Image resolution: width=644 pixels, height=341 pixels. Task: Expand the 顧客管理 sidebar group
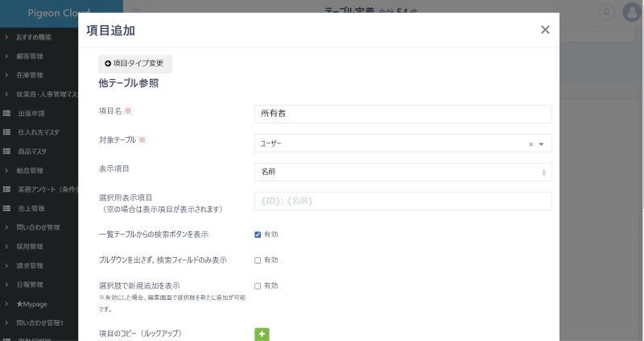point(30,56)
